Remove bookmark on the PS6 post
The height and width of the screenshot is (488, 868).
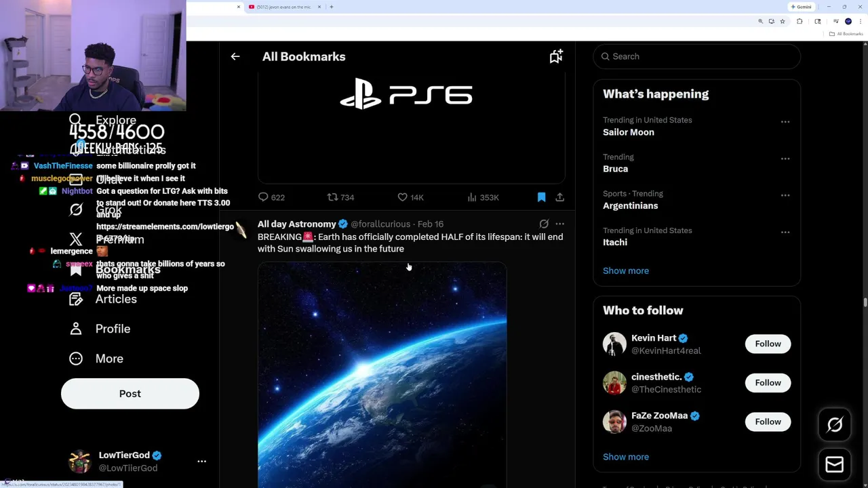pos(541,197)
